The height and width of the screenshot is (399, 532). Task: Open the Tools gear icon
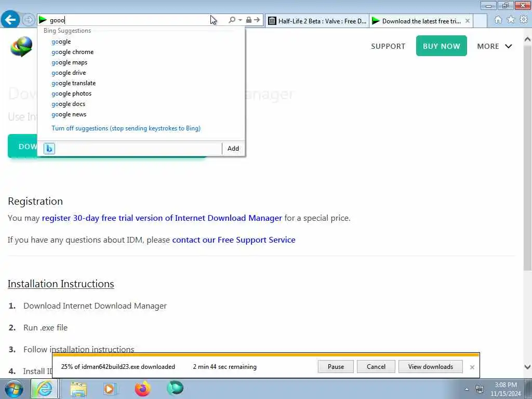(524, 20)
